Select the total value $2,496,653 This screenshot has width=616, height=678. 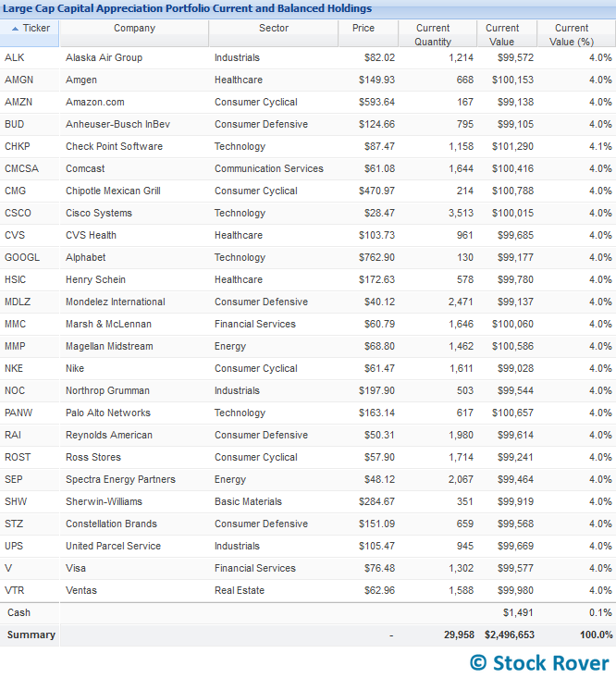click(510, 635)
